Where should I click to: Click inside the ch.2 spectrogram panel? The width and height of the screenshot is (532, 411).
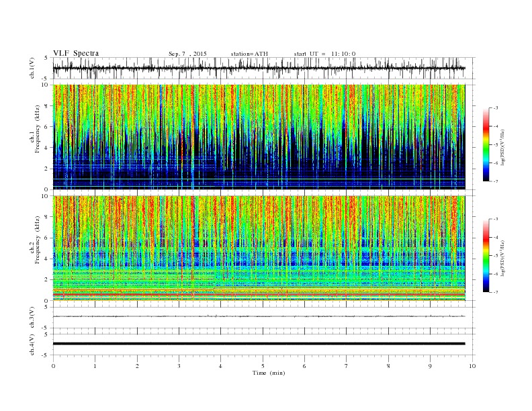[259, 248]
